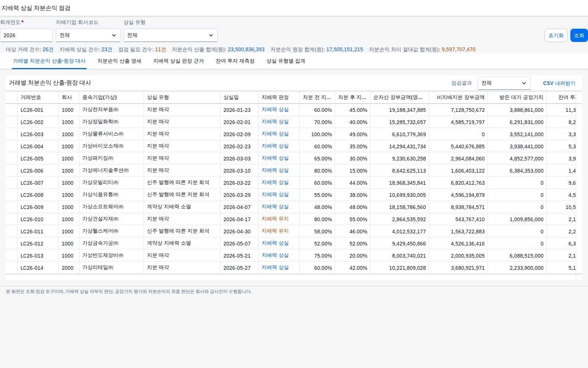Click 처분손익 산출 합계 23,500,836,393
This screenshot has height=368, width=588.
(x=218, y=49)
